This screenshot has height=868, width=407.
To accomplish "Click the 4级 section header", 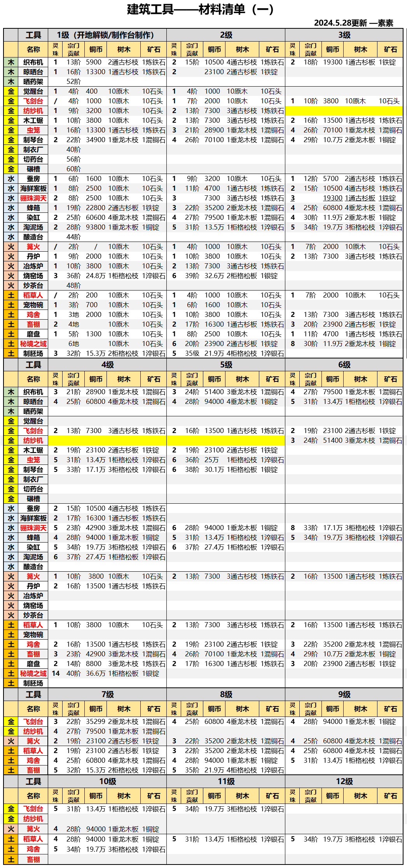I will pos(107,365).
